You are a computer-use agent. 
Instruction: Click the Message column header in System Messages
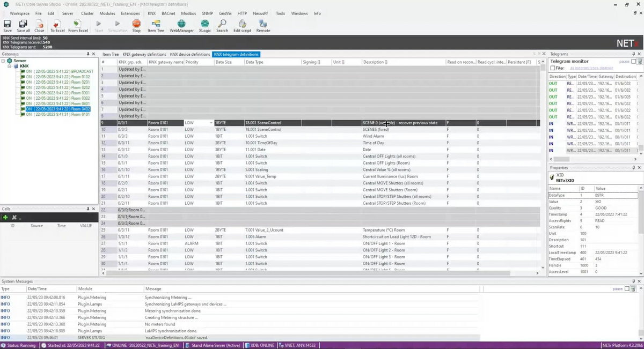click(x=312, y=288)
